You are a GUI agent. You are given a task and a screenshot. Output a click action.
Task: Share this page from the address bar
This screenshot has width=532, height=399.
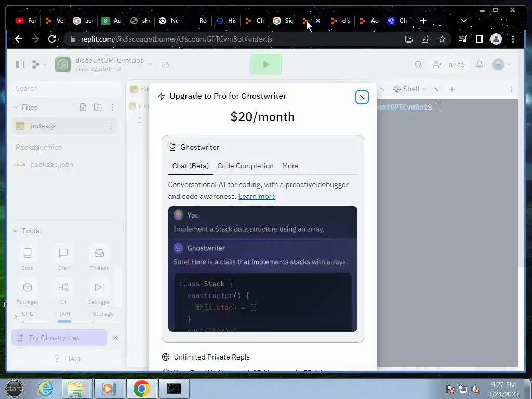coord(425,39)
